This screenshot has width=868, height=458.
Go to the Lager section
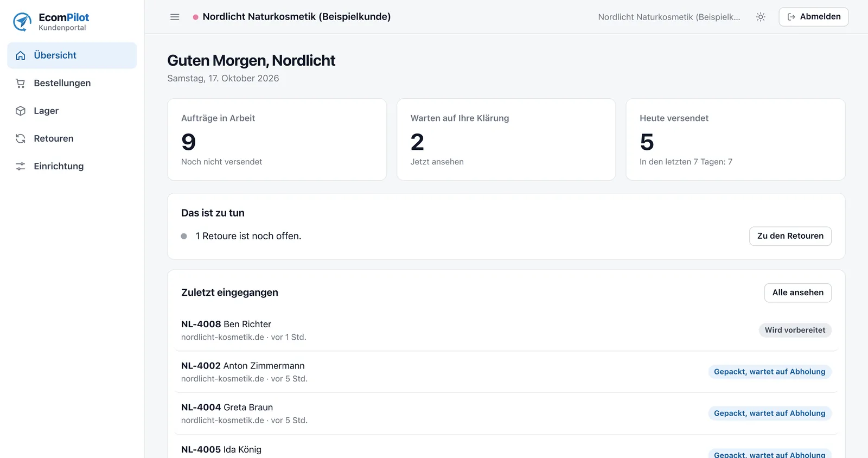pyautogui.click(x=72, y=111)
